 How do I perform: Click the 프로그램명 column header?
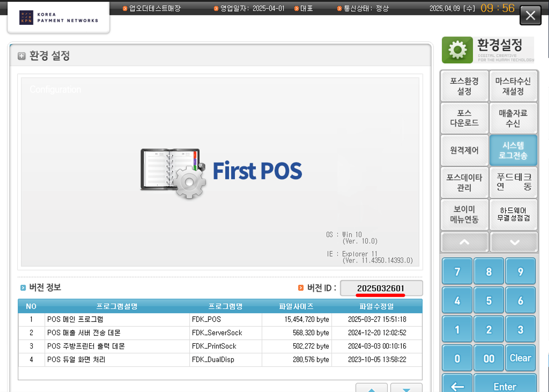pyautogui.click(x=226, y=306)
